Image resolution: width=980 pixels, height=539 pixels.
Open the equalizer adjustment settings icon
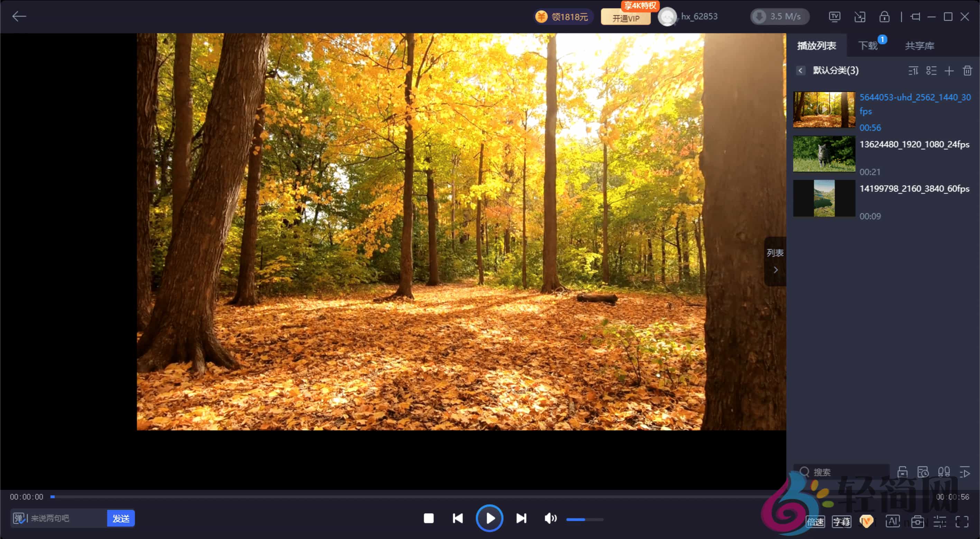[939, 521]
